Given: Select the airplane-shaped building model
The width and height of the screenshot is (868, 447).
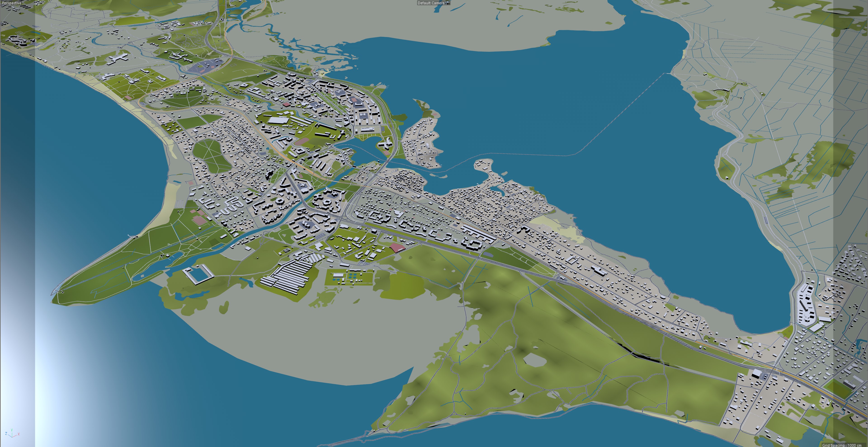Looking at the screenshot, I should tap(118, 59).
